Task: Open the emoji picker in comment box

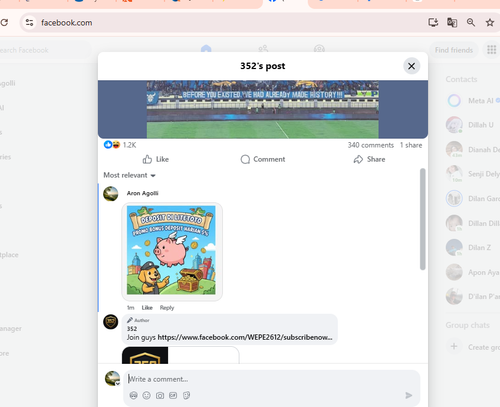Action: pyautogui.click(x=146, y=395)
